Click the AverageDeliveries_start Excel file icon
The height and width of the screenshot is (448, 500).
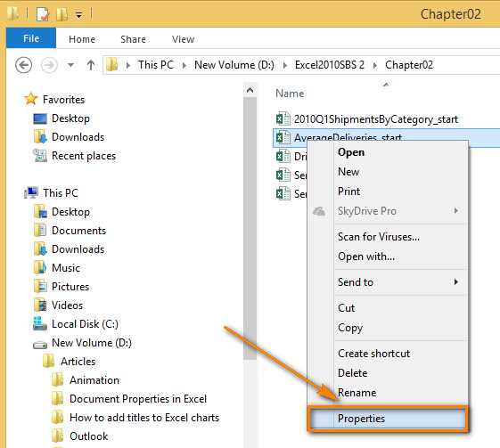pyautogui.click(x=283, y=137)
